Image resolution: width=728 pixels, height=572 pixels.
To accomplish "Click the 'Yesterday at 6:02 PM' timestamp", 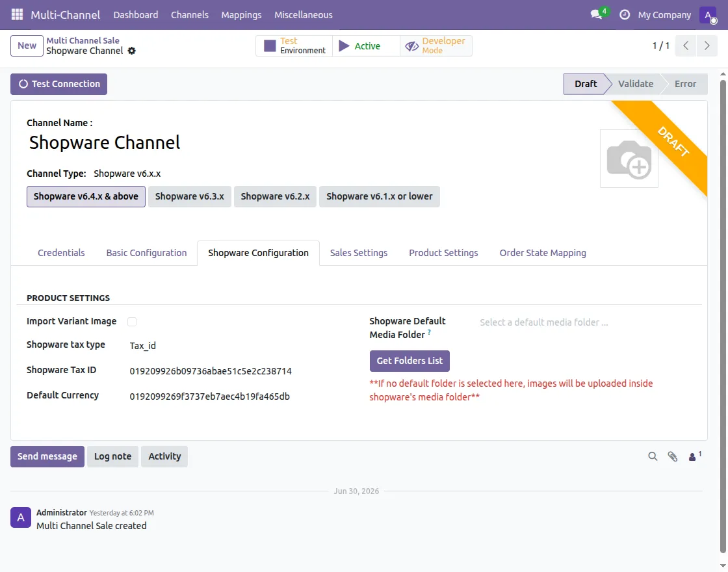I will [122, 513].
